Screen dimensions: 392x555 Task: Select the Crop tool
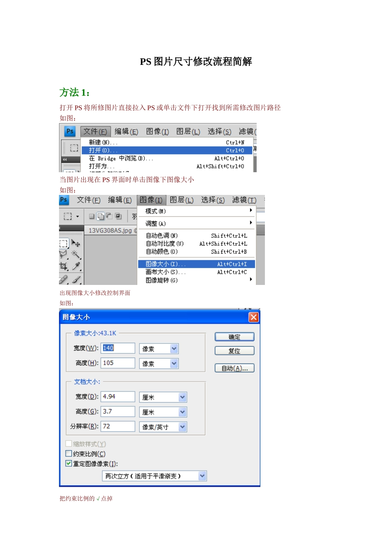[63, 266]
